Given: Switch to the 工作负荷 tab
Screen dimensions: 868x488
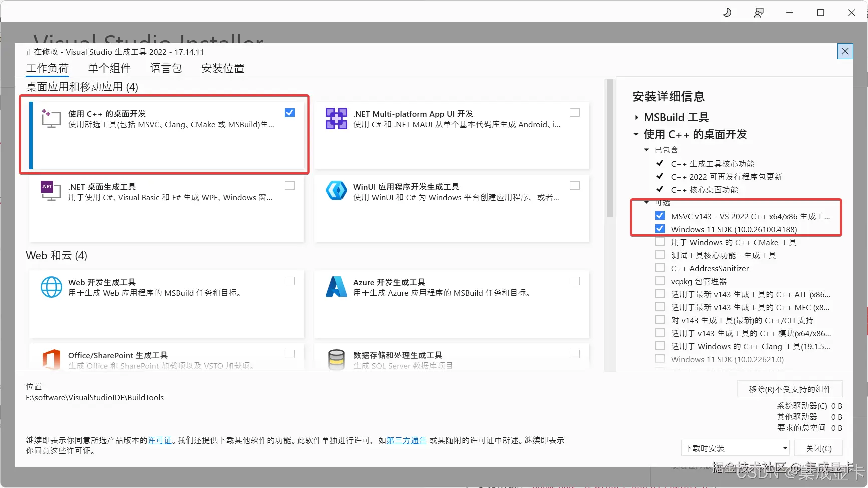Looking at the screenshot, I should point(47,68).
